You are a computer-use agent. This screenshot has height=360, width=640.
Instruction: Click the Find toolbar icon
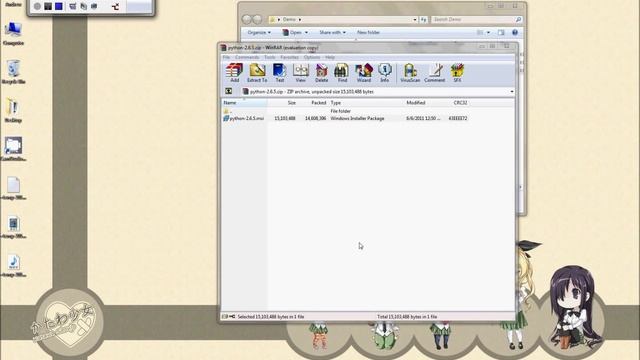(x=342, y=73)
